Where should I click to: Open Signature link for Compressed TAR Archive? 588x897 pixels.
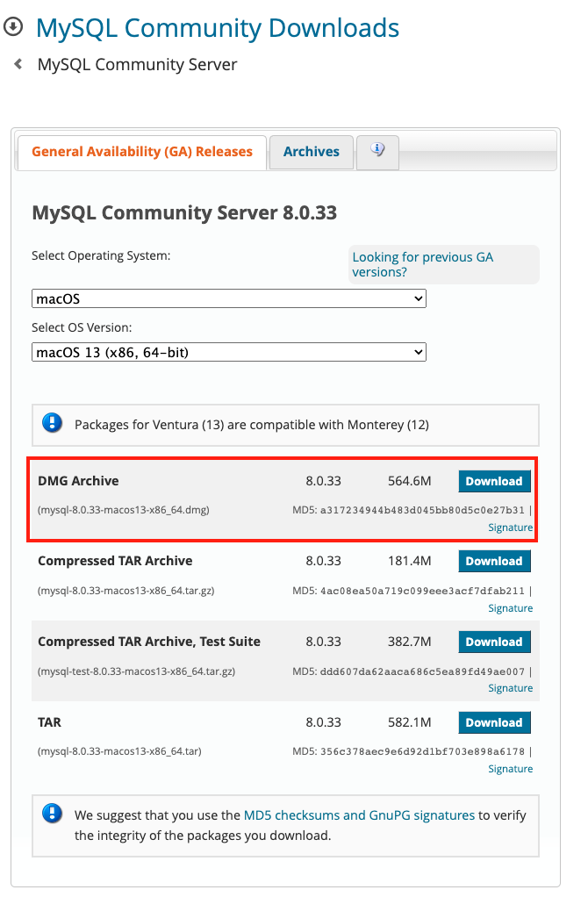[x=510, y=608]
